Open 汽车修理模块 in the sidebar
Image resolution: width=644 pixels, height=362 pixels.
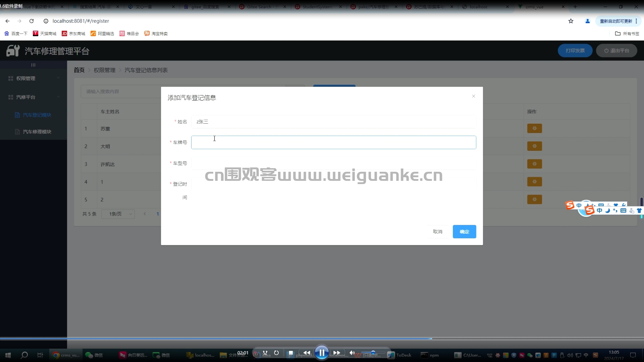click(x=37, y=132)
